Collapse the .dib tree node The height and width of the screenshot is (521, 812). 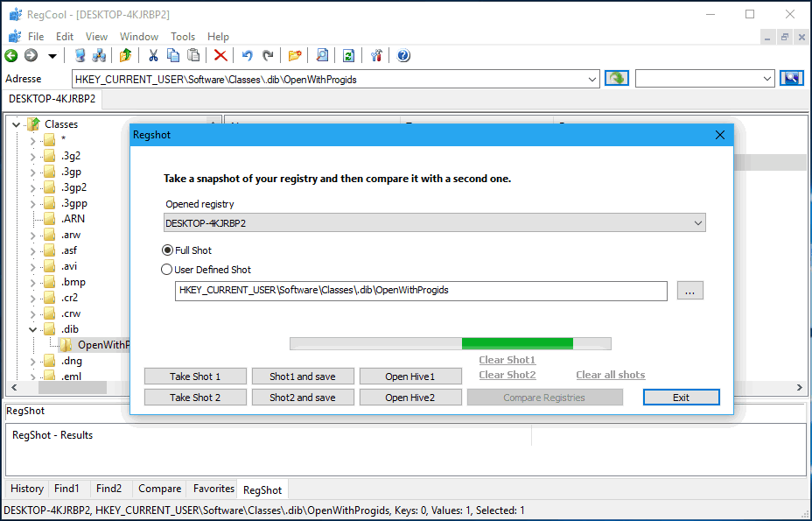pyautogui.click(x=32, y=330)
